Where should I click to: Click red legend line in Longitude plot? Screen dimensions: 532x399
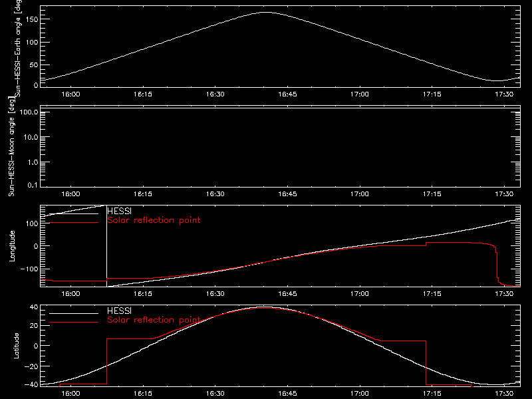pyautogui.click(x=74, y=223)
